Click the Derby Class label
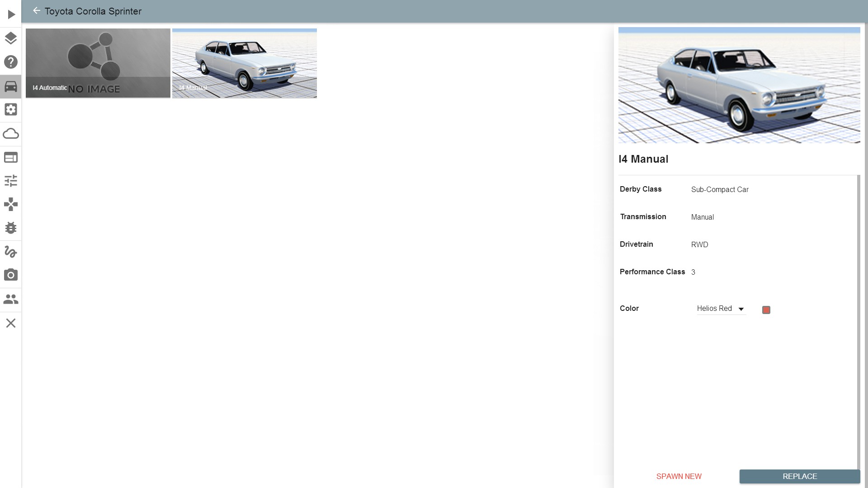The width and height of the screenshot is (868, 488). tap(641, 189)
